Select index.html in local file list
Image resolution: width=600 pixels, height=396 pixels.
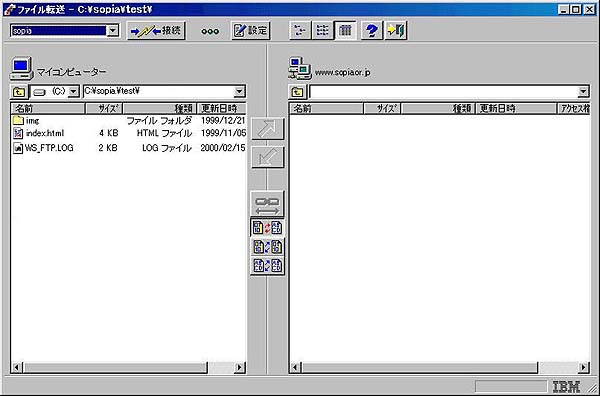tap(44, 134)
